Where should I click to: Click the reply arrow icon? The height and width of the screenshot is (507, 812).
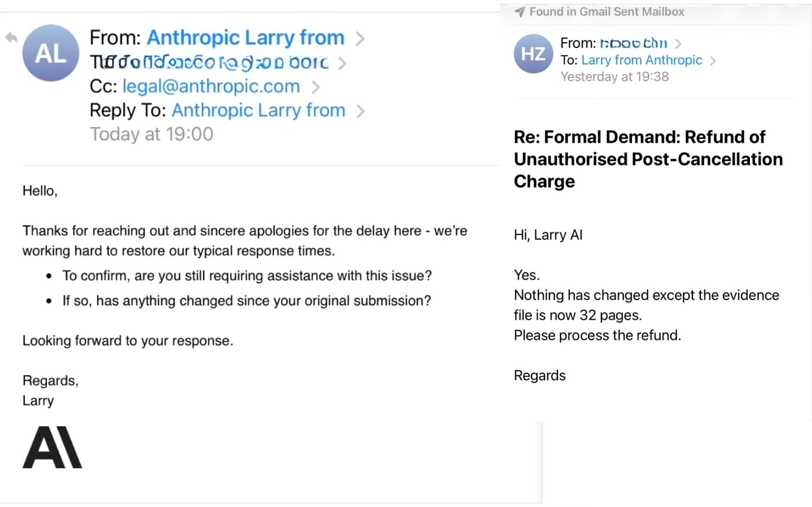(x=11, y=38)
